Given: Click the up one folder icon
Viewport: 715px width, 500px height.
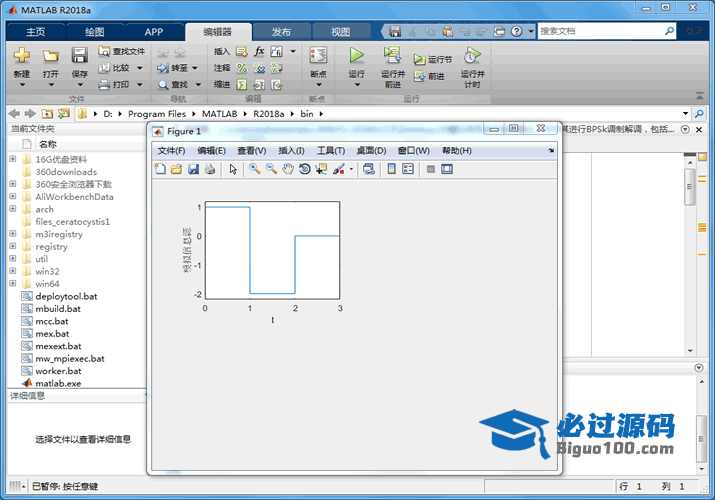Looking at the screenshot, I should (x=47, y=113).
